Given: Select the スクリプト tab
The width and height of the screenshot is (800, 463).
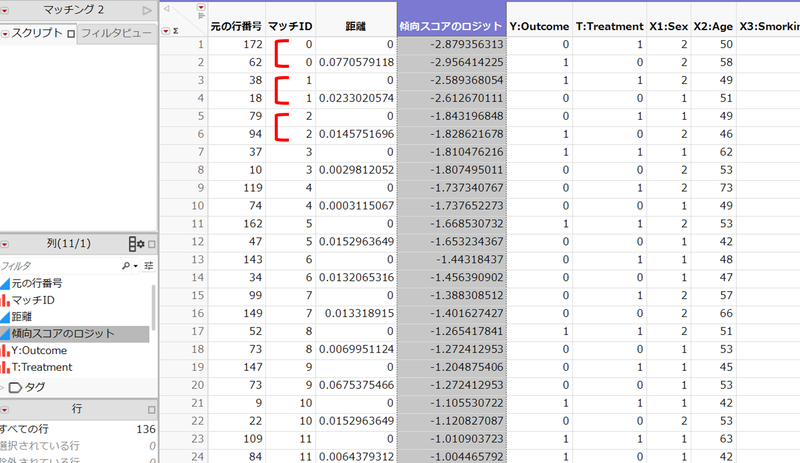Looking at the screenshot, I should (37, 33).
